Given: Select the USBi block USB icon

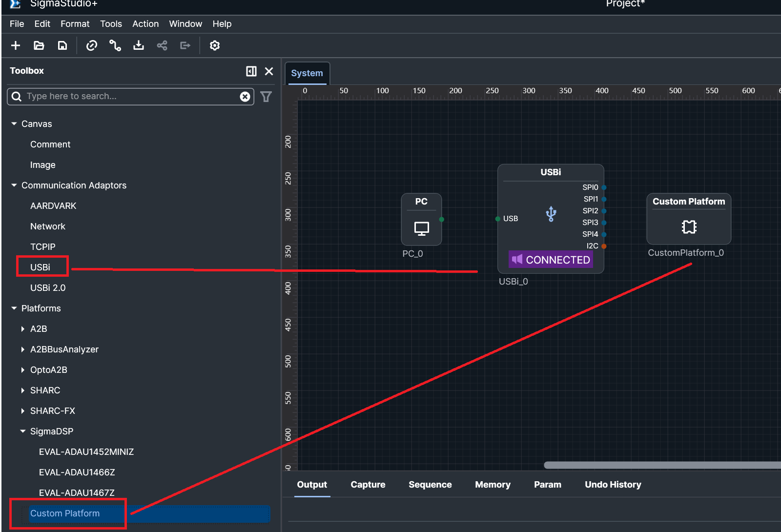Looking at the screenshot, I should coord(551,214).
